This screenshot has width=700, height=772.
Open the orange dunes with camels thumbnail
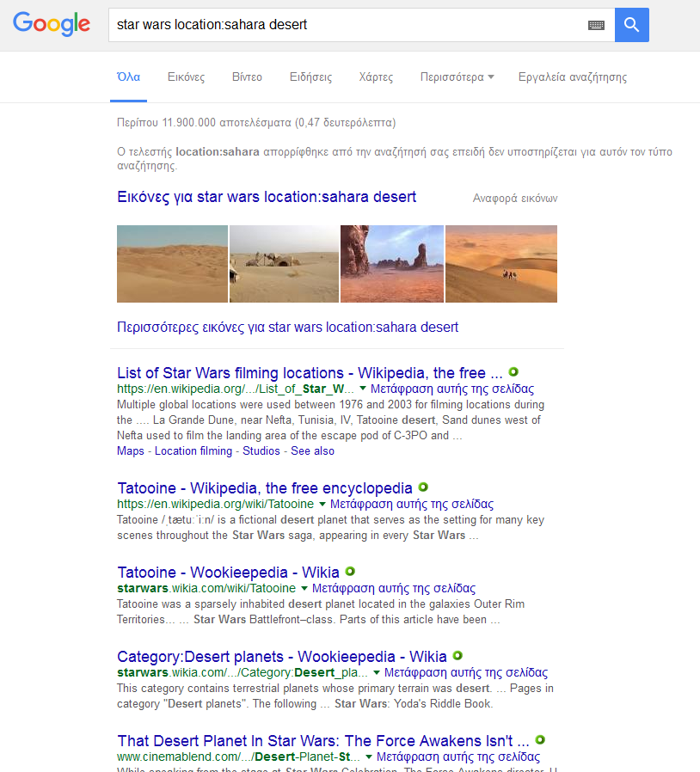click(x=501, y=264)
